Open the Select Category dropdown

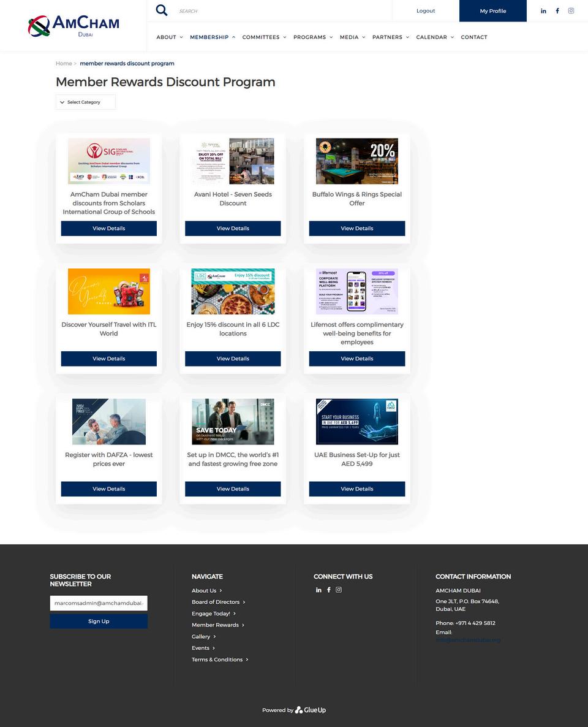86,102
